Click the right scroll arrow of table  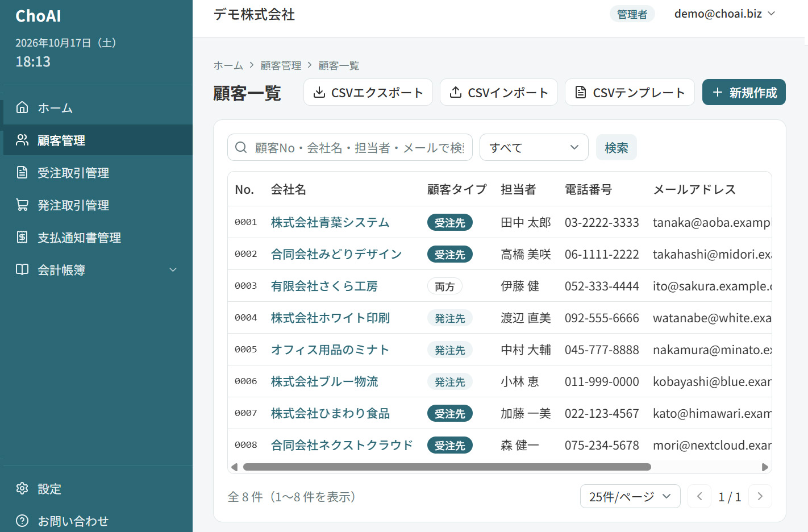[x=765, y=467]
